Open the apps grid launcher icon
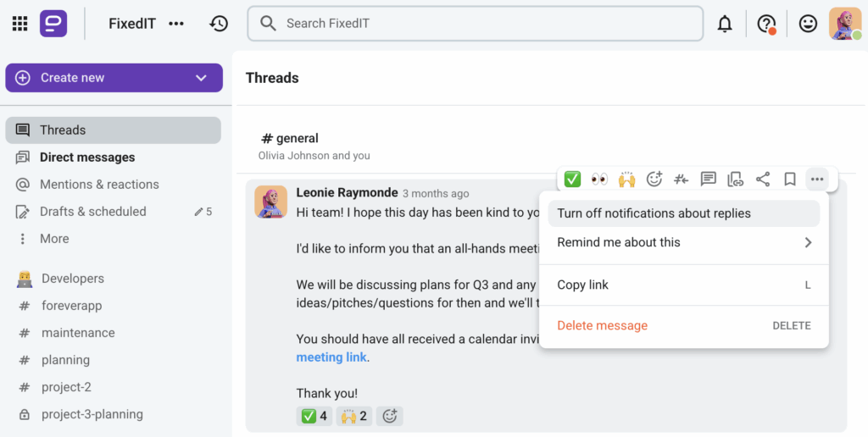This screenshot has height=437, width=868. coord(20,23)
